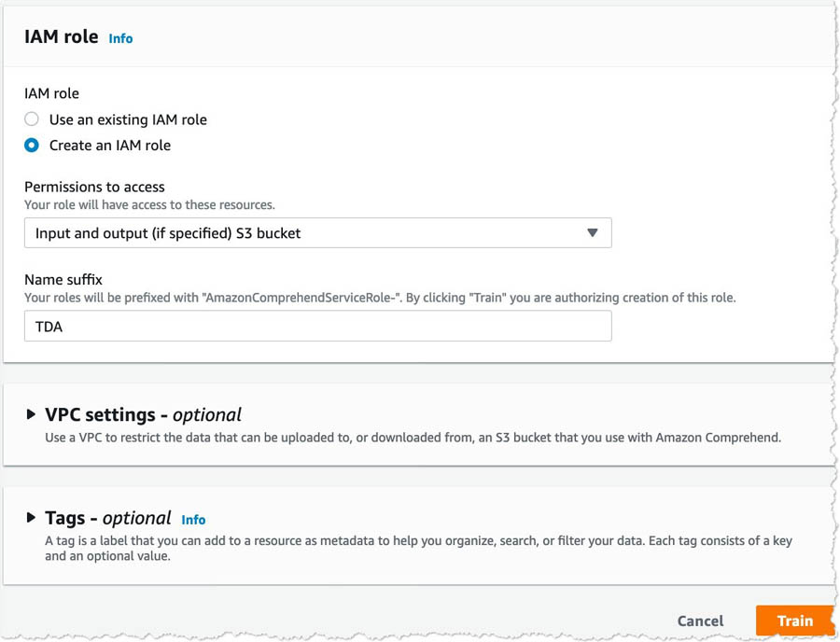840x642 pixels.
Task: Open the Info link next to Tags
Action: [193, 520]
